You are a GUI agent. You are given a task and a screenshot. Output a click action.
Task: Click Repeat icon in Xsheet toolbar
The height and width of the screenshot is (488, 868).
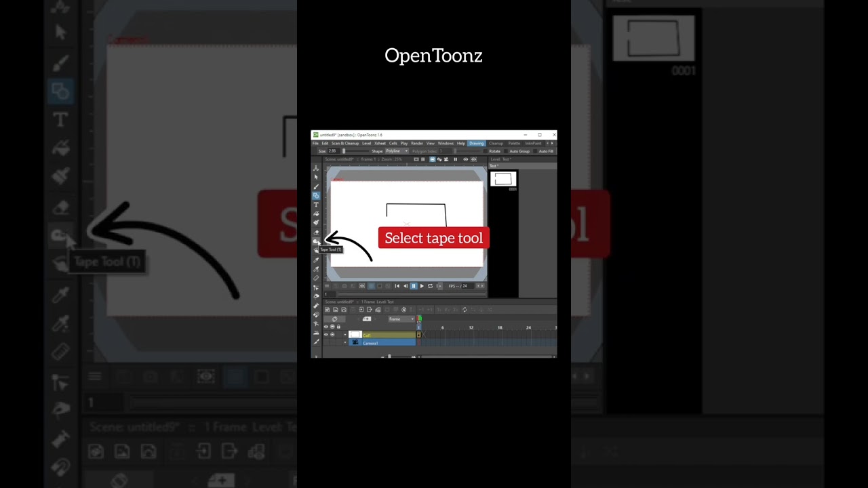[465, 310]
